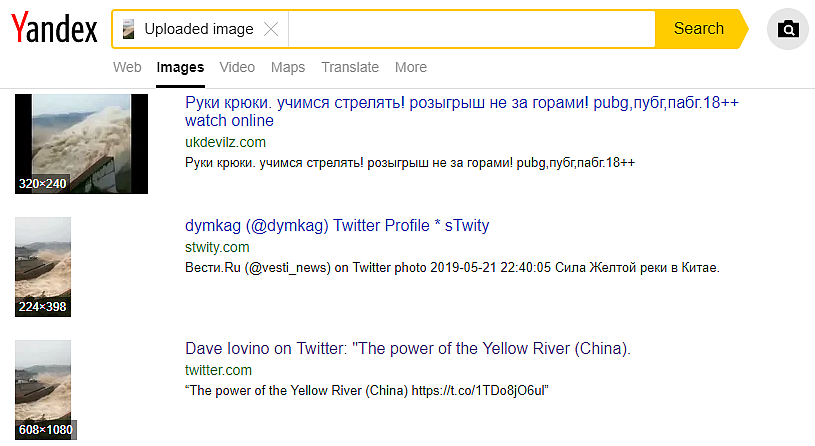Viewport: 815px width, 446px height.
Task: Visit stwity.com source link
Action: [x=217, y=247]
